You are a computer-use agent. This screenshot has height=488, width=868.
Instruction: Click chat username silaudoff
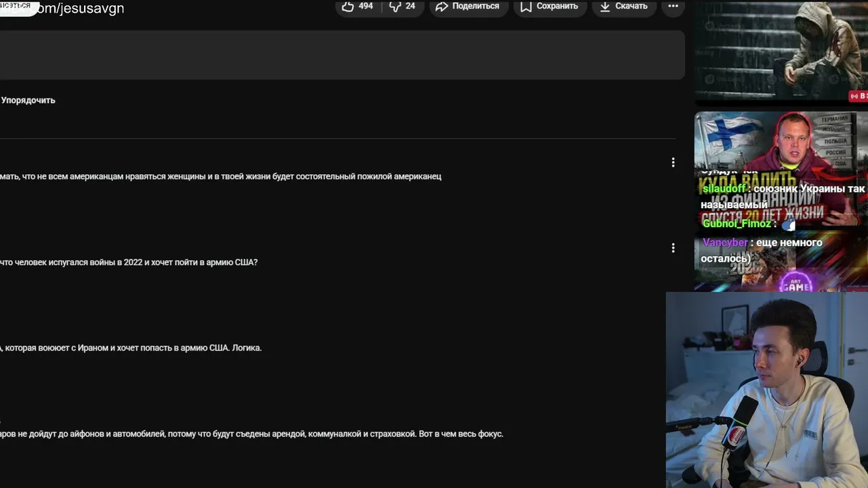(x=724, y=189)
